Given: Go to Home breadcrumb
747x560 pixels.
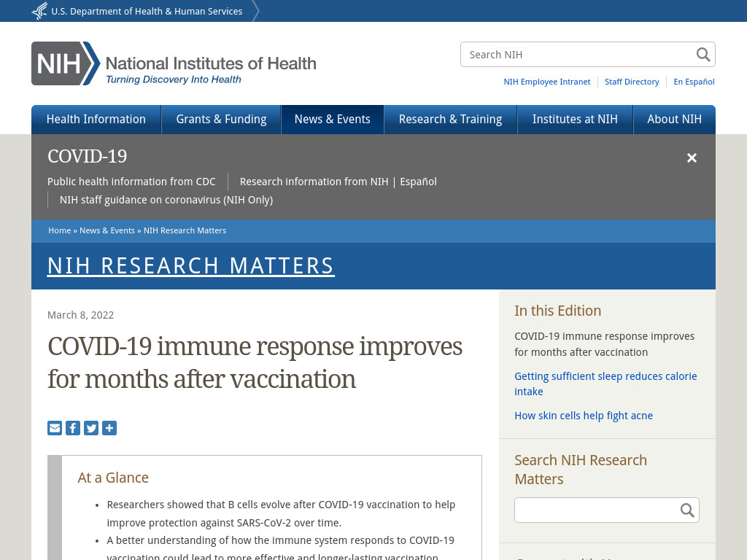Looking at the screenshot, I should point(60,230).
